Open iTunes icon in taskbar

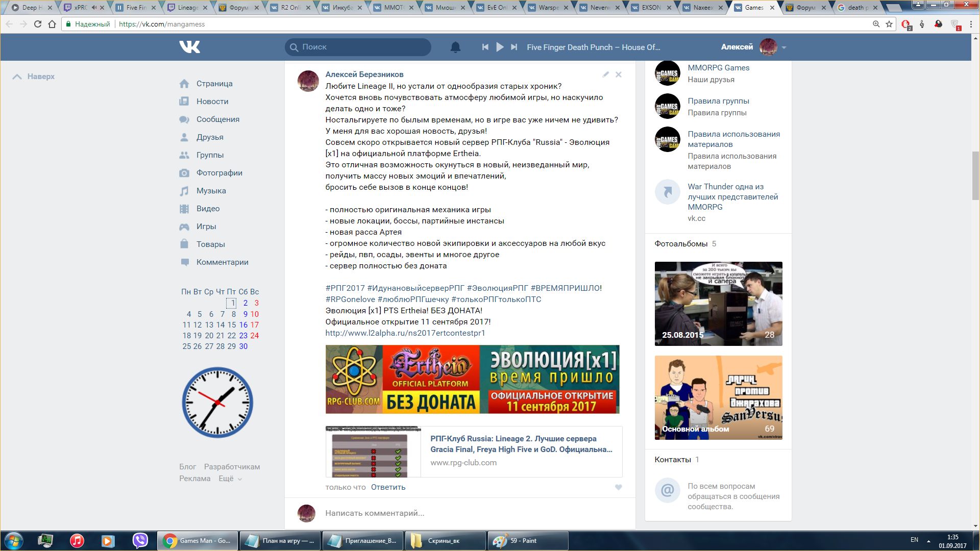77,541
